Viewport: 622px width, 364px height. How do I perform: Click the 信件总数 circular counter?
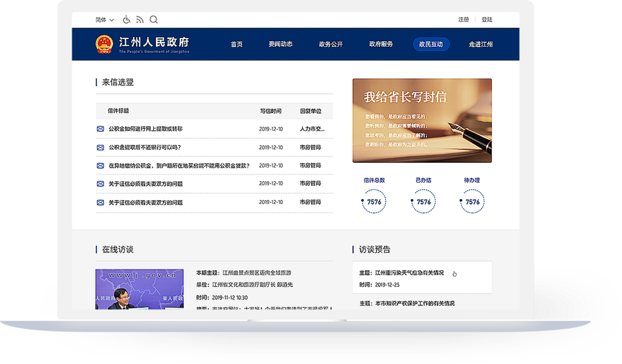click(374, 202)
